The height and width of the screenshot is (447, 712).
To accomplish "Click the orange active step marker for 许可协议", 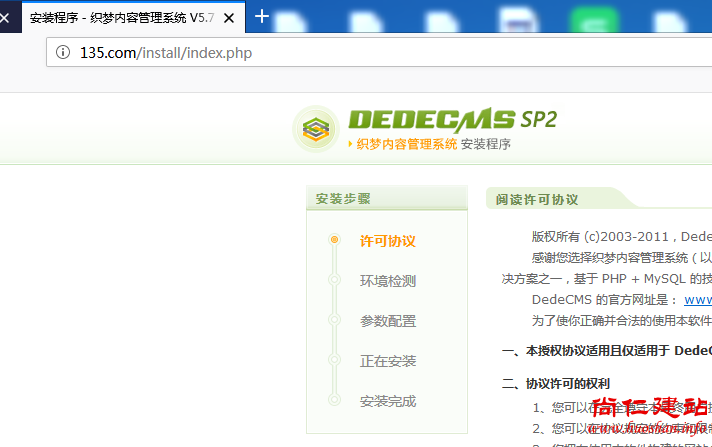I will point(334,239).
